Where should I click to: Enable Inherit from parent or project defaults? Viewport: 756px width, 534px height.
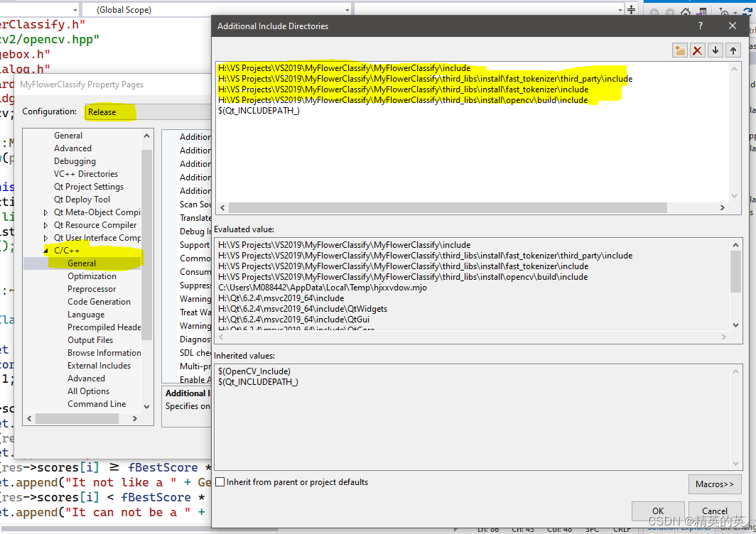[x=222, y=482]
